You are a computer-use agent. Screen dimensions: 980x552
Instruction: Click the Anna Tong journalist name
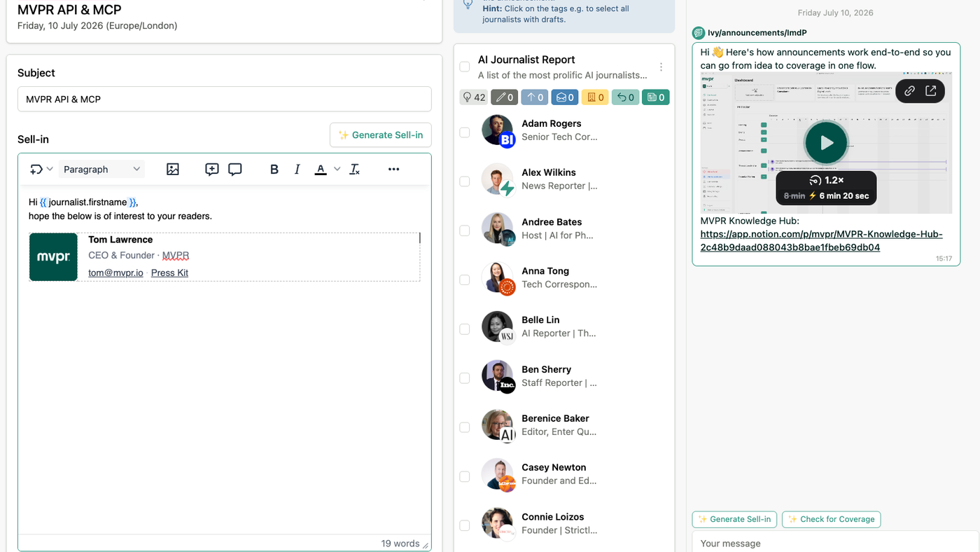click(x=545, y=271)
